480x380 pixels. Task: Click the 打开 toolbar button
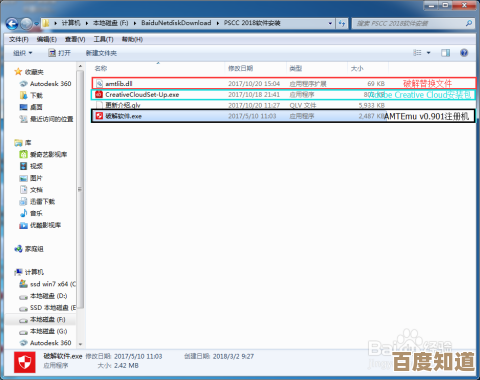[60, 53]
